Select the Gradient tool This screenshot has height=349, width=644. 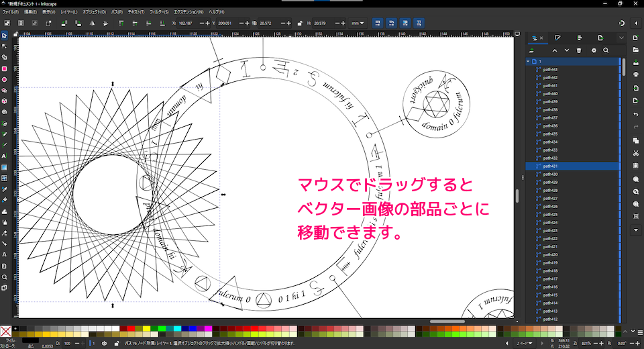pos(5,167)
